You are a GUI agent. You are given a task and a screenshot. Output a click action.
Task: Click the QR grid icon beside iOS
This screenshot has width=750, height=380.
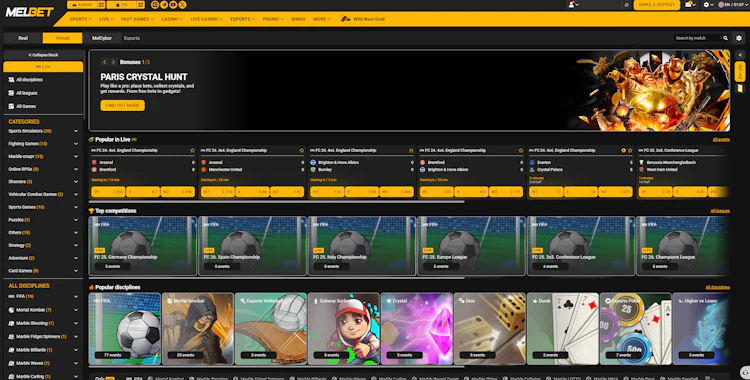(x=140, y=5)
